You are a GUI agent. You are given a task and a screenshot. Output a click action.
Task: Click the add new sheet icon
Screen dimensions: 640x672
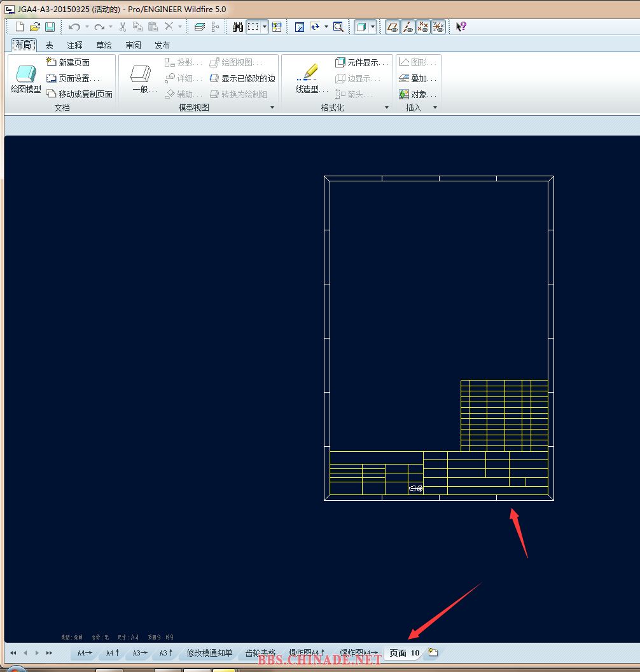point(433,652)
